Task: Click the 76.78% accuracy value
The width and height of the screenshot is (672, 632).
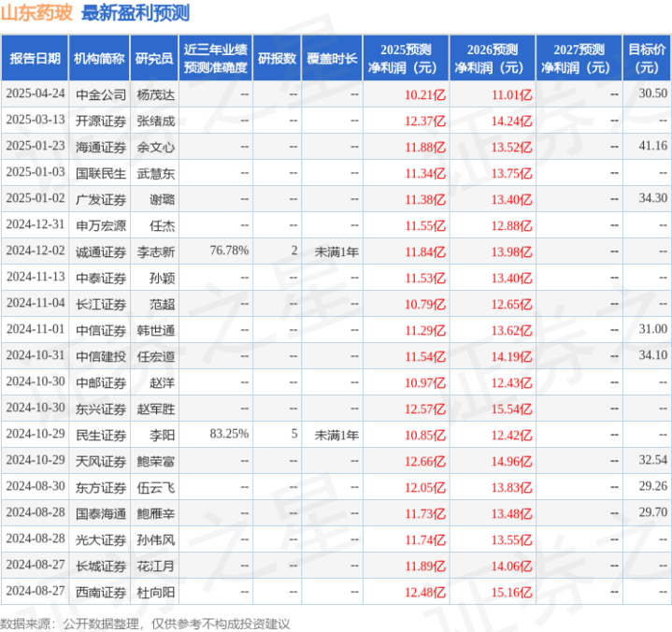Action: click(x=229, y=251)
